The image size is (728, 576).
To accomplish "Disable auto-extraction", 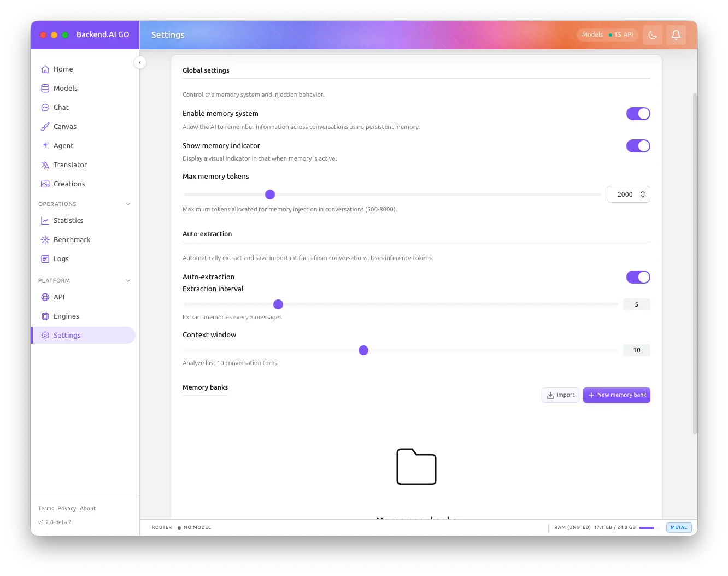I will pyautogui.click(x=638, y=277).
